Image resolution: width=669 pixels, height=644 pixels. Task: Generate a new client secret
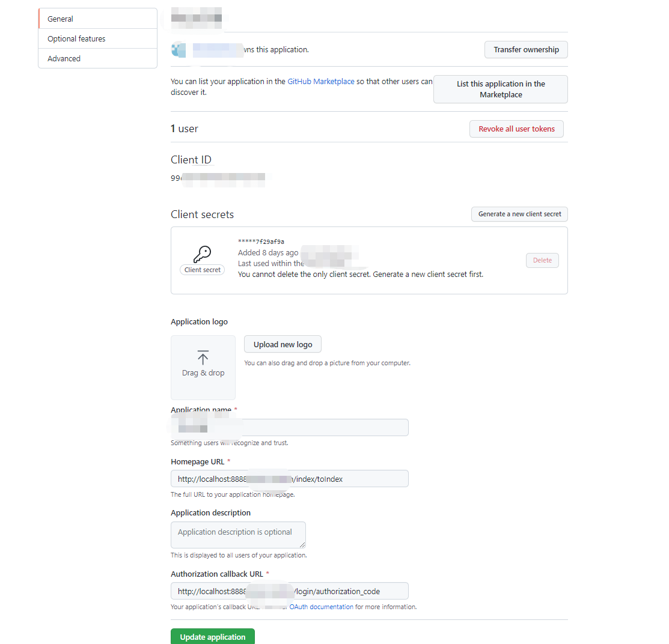coord(519,214)
